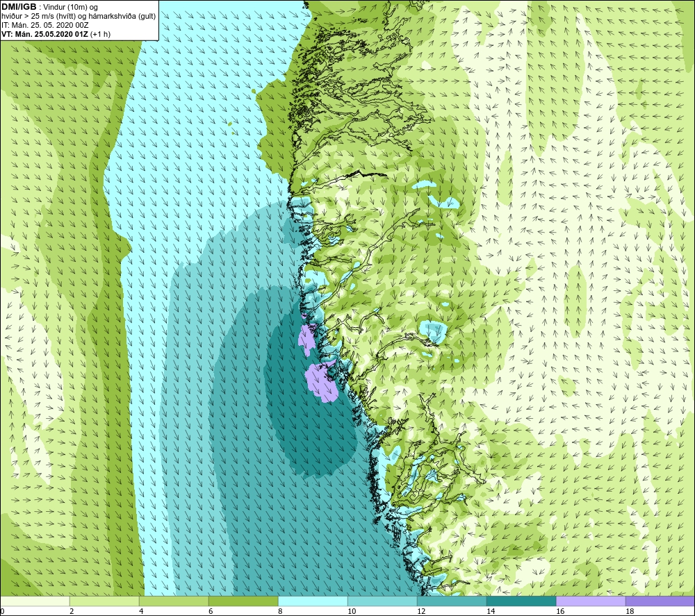The width and height of the screenshot is (695, 616).
Task: Click the 6–8 m/s olive green legend segment
Action: [243, 601]
